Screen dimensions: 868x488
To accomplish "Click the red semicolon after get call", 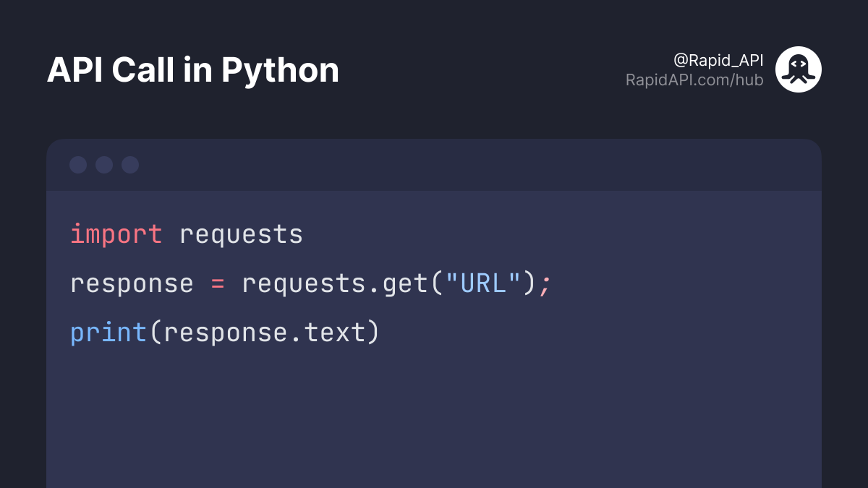I will click(x=545, y=285).
